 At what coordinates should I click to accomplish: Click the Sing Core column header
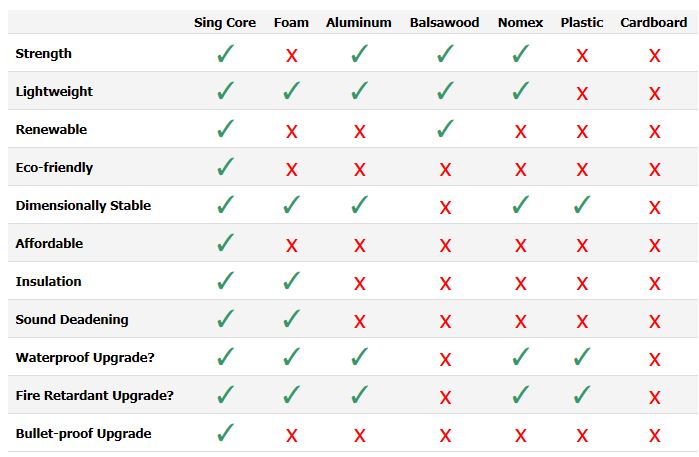pyautogui.click(x=225, y=22)
